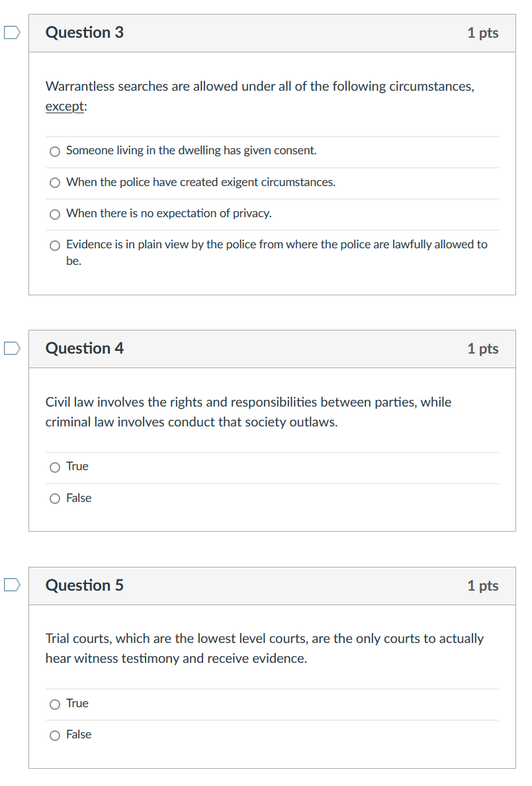Viewport: 532px width, 786px height.
Task: Click the Question 5 header title
Action: 85,585
